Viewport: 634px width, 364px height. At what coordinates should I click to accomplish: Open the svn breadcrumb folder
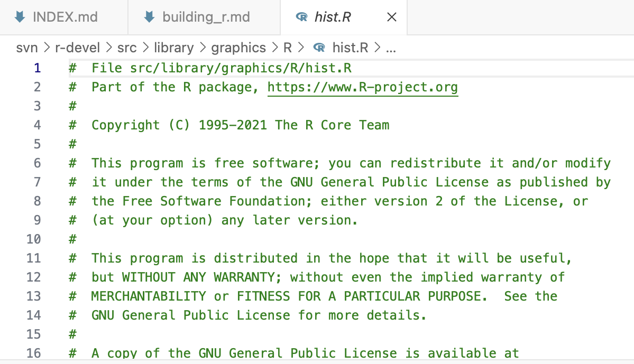click(x=27, y=48)
